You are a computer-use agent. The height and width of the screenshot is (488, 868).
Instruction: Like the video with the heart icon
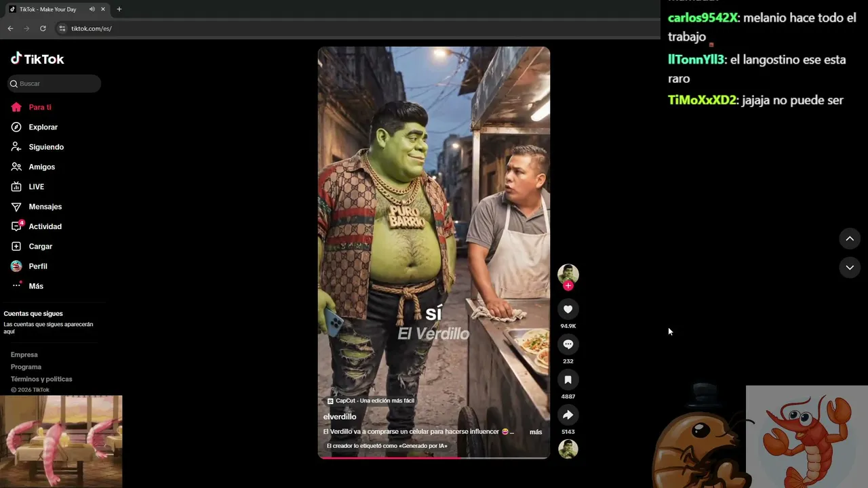point(568,309)
